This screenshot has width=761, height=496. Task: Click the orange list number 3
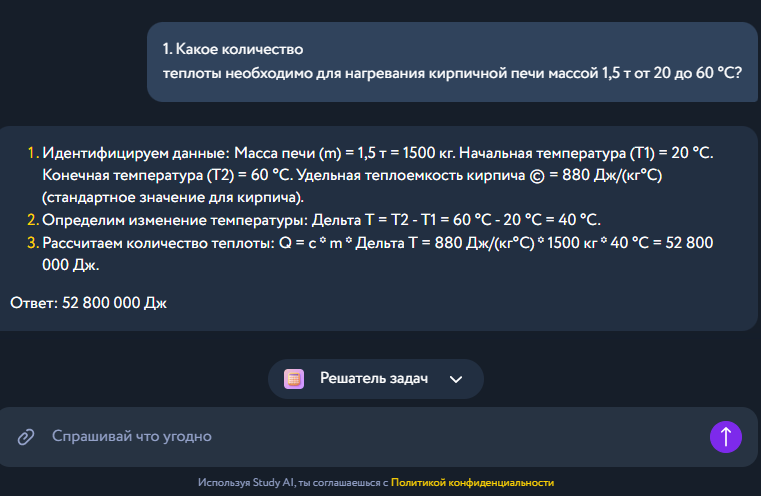coord(32,243)
